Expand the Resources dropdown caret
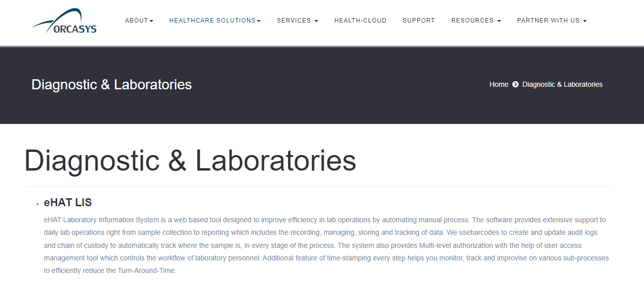 click(499, 21)
